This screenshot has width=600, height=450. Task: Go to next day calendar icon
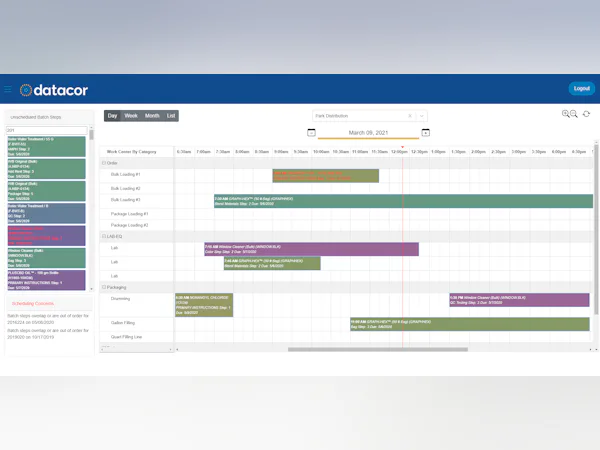(426, 132)
